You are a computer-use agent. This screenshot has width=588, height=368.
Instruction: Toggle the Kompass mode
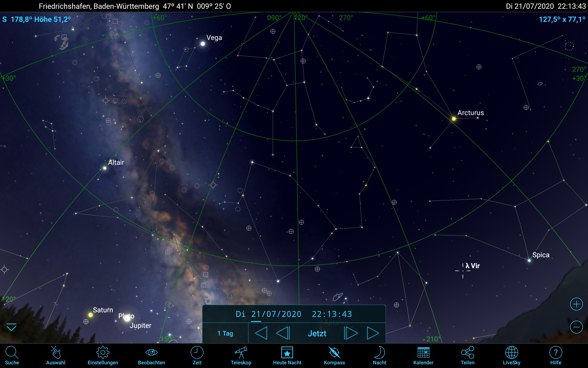point(334,355)
